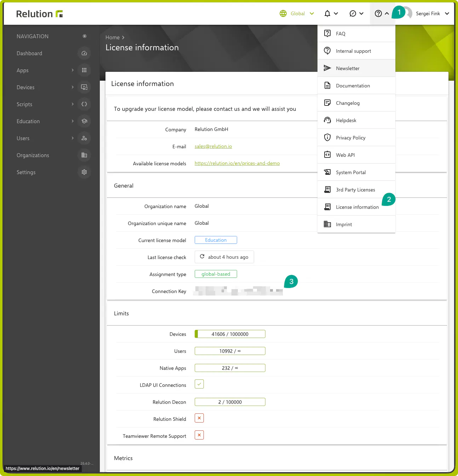
Task: Select Privacy Policy menu entry
Action: (356, 138)
